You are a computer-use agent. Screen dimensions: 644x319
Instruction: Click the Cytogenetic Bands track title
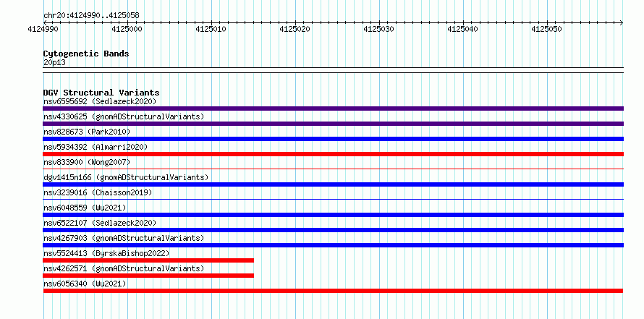[86, 54]
